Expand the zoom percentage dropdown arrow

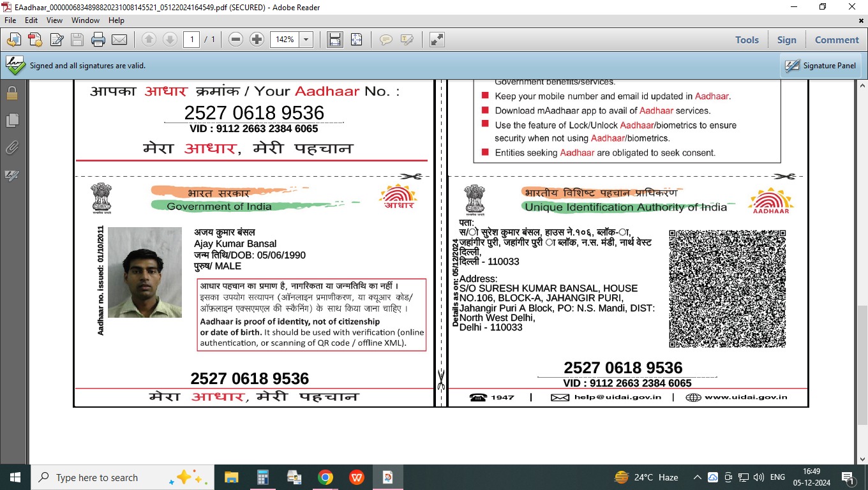(x=306, y=40)
